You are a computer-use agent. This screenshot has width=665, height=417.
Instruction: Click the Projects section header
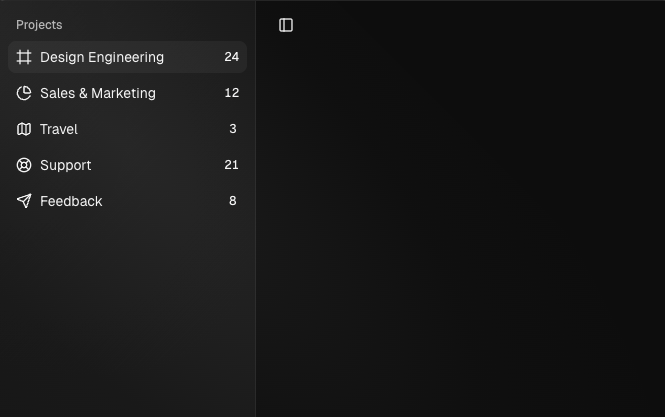pyautogui.click(x=39, y=25)
